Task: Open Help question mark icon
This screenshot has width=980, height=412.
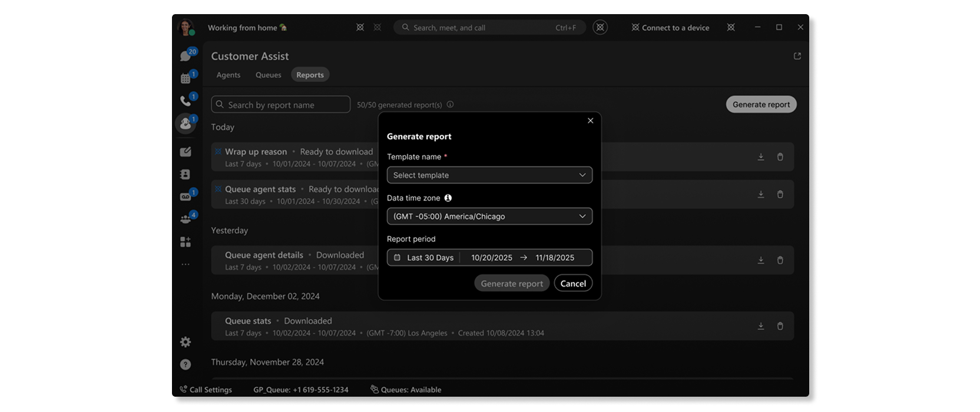Action: [186, 364]
